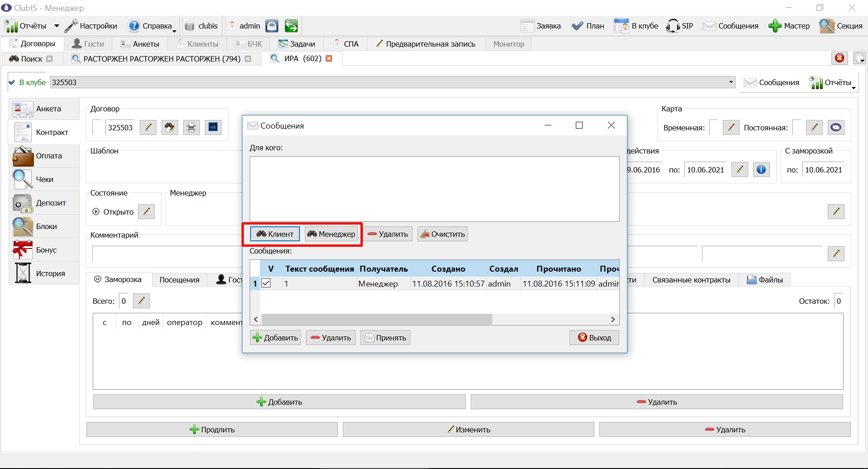Screen dimensions: 868x469
Task: Switch to the Посещения tab
Action: point(180,280)
